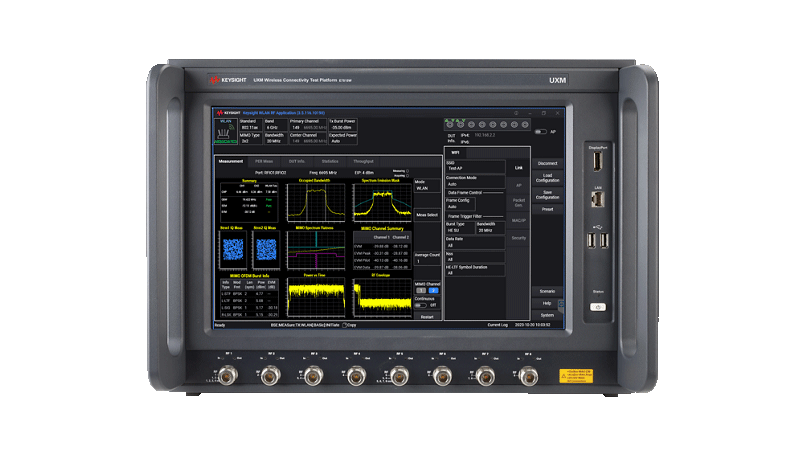The image size is (800, 450).
Task: Select the first RF port indicator icon
Action: (x=449, y=124)
